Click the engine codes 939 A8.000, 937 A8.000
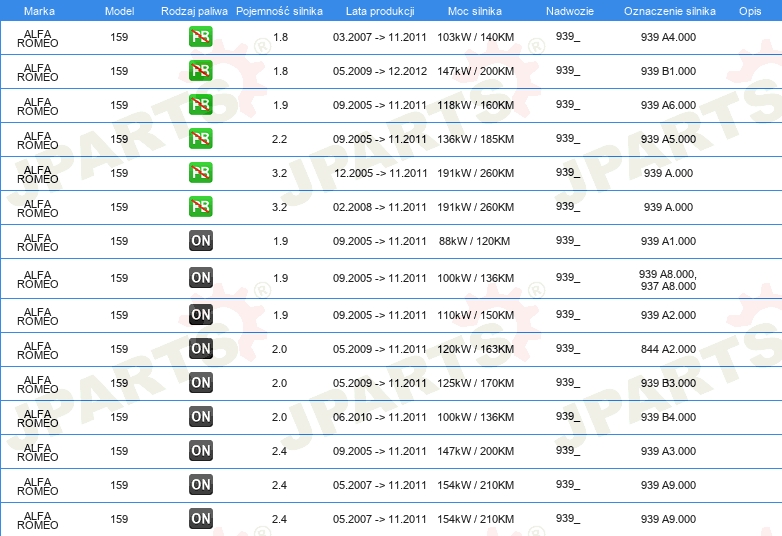The image size is (782, 536). [668, 280]
